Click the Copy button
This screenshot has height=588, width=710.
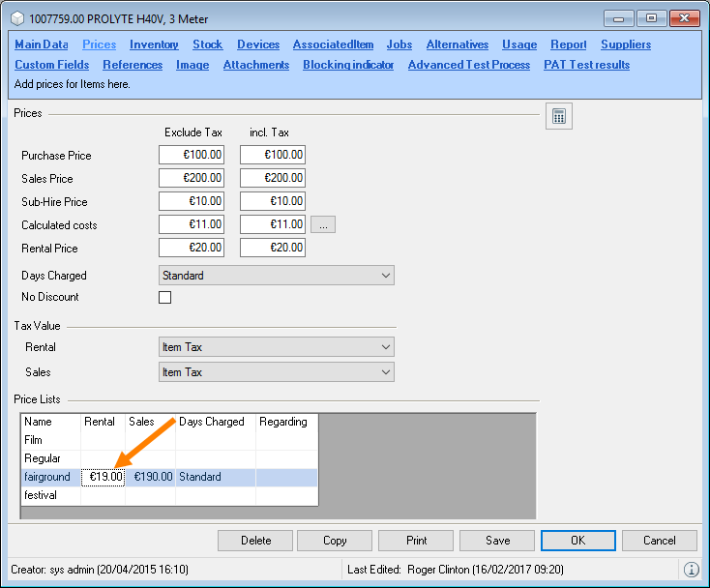tap(335, 541)
